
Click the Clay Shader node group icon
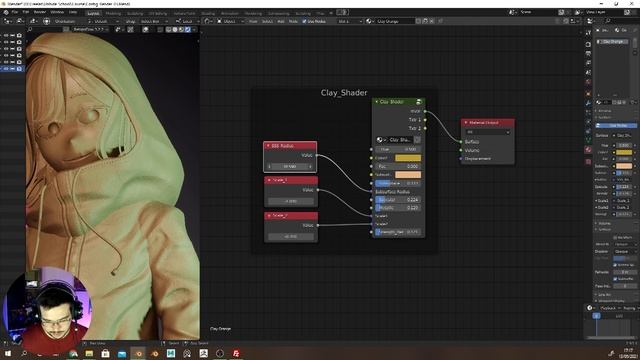point(419,102)
